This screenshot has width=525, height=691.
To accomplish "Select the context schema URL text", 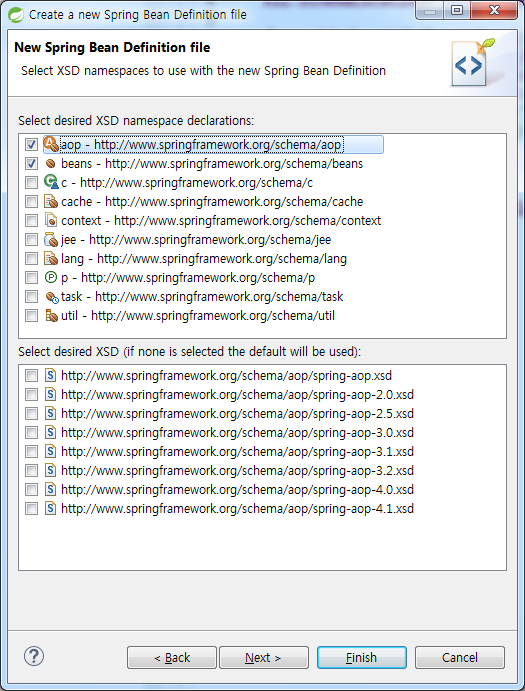I will (221, 220).
